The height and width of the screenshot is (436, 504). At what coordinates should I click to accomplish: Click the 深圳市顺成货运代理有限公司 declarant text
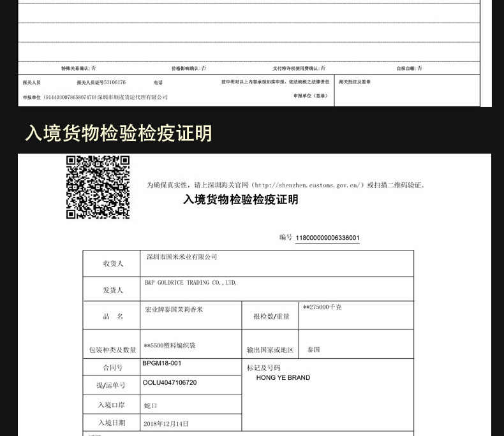(133, 98)
